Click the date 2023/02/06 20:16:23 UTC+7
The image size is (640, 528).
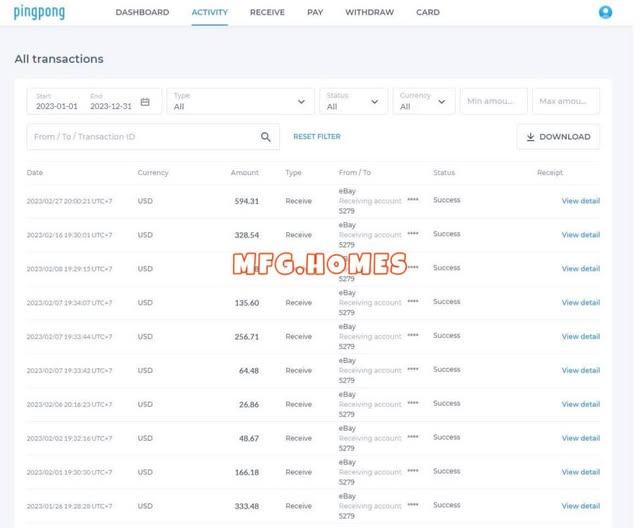[69, 404]
